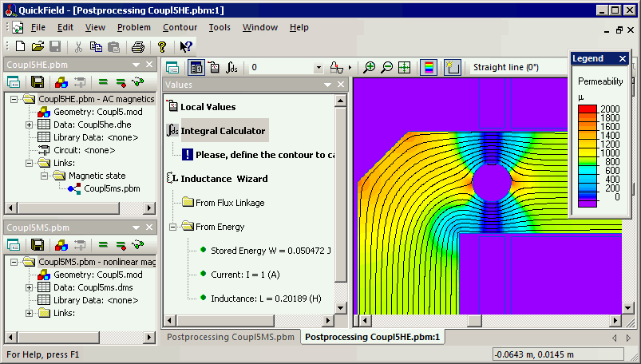Open the Problem menu
This screenshot has width=641, height=364.
pos(133,27)
